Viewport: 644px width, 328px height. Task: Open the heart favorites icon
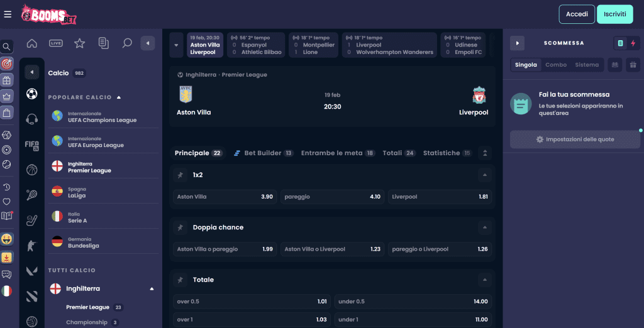tap(6, 202)
